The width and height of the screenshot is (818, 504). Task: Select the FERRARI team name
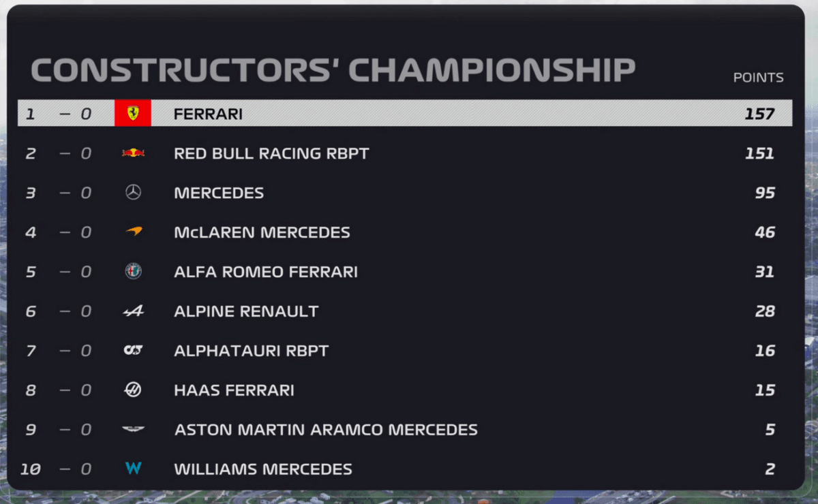[x=208, y=114]
